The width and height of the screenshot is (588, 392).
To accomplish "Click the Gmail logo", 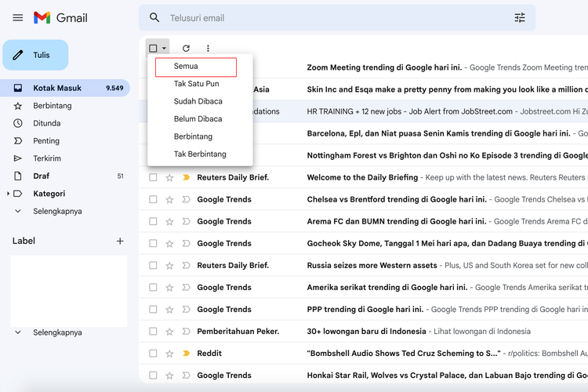I will coord(60,17).
